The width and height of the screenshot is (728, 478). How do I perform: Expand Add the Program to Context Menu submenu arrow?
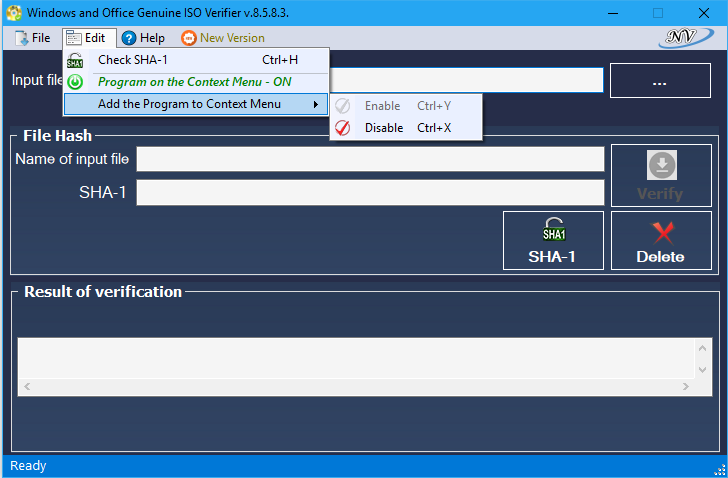[x=316, y=104]
